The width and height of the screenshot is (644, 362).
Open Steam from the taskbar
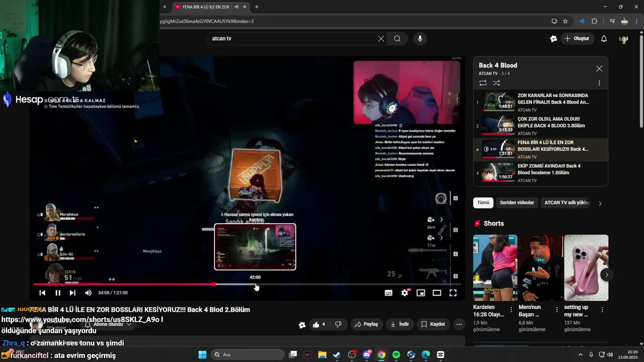(x=337, y=355)
